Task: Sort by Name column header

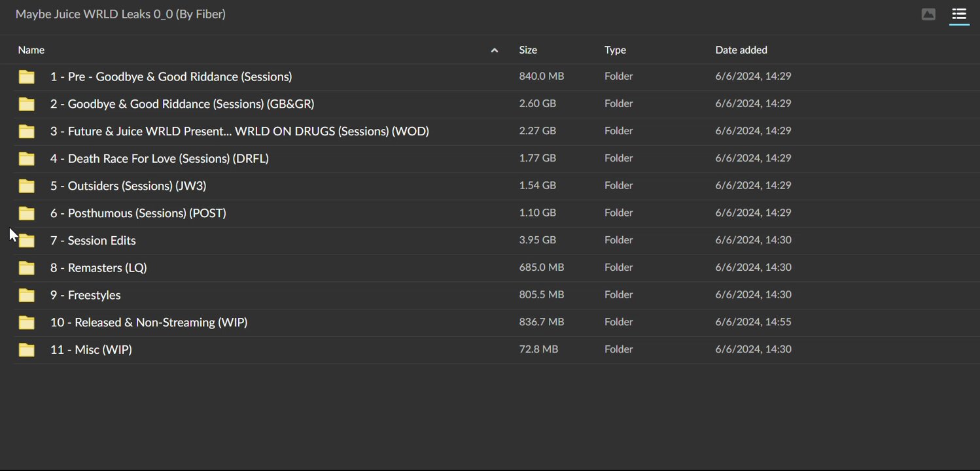Action: 31,50
